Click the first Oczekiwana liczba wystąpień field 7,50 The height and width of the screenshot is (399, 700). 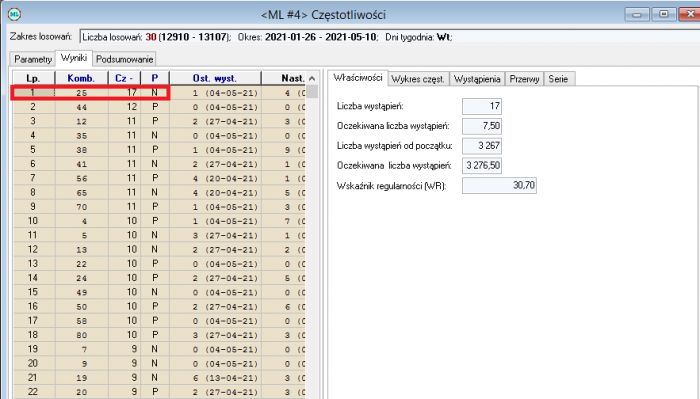(482, 126)
